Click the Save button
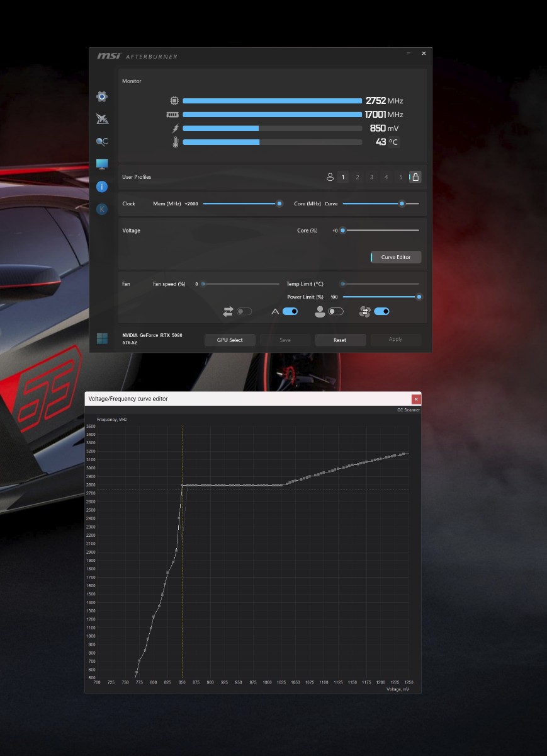 [285, 340]
